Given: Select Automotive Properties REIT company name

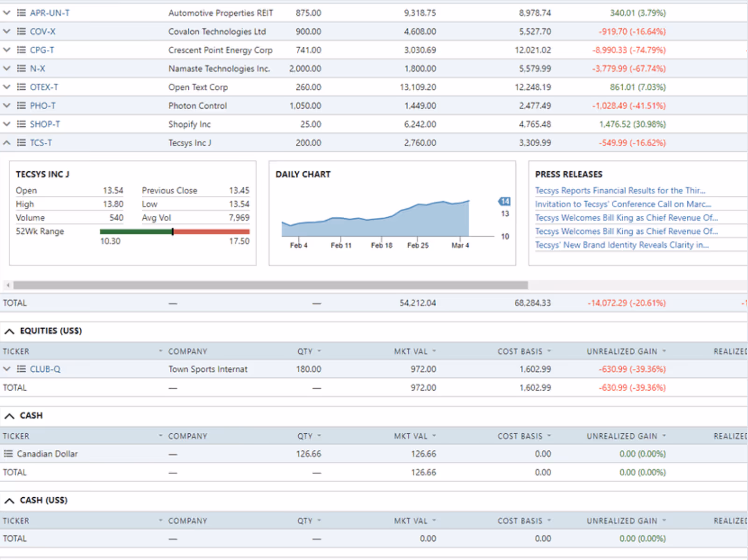Looking at the screenshot, I should click(x=221, y=13).
